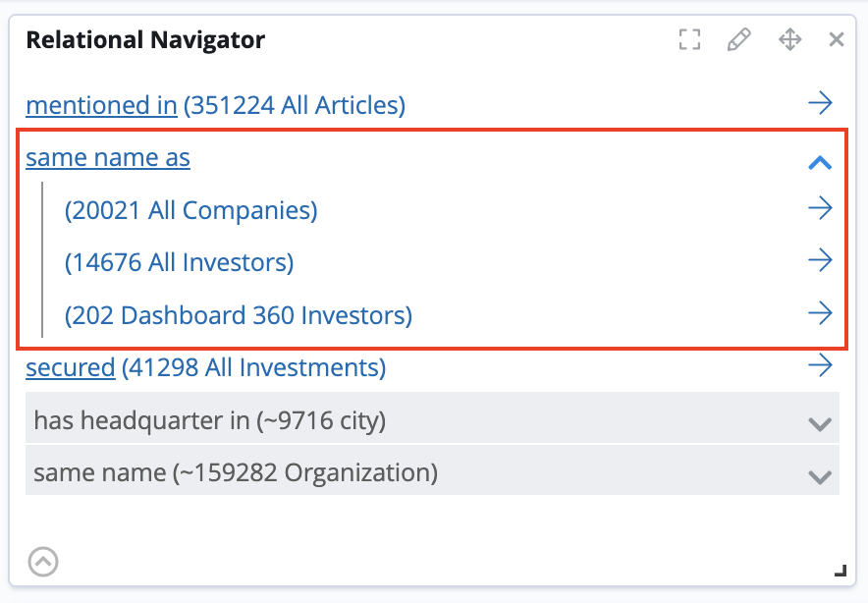The width and height of the screenshot is (868, 603).
Task: Click the move widget icon in header
Action: tap(789, 39)
